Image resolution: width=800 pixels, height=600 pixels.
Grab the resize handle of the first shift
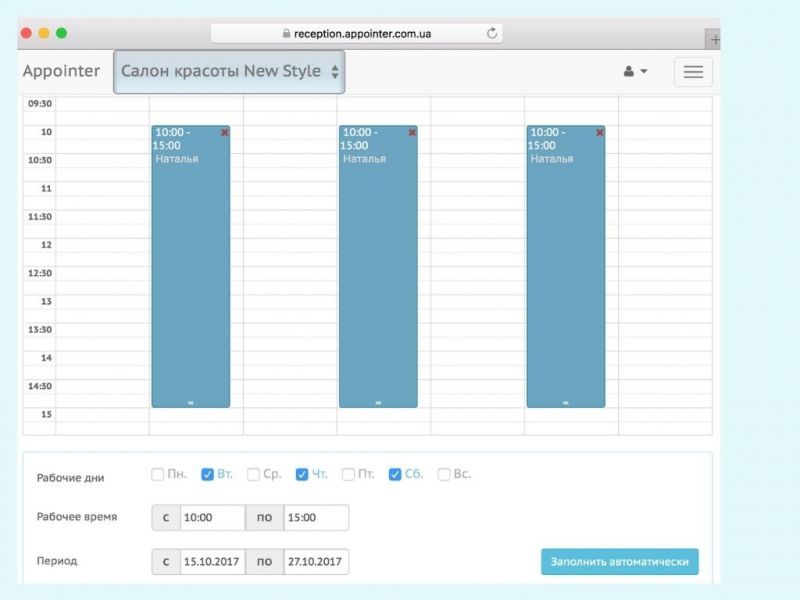190,403
